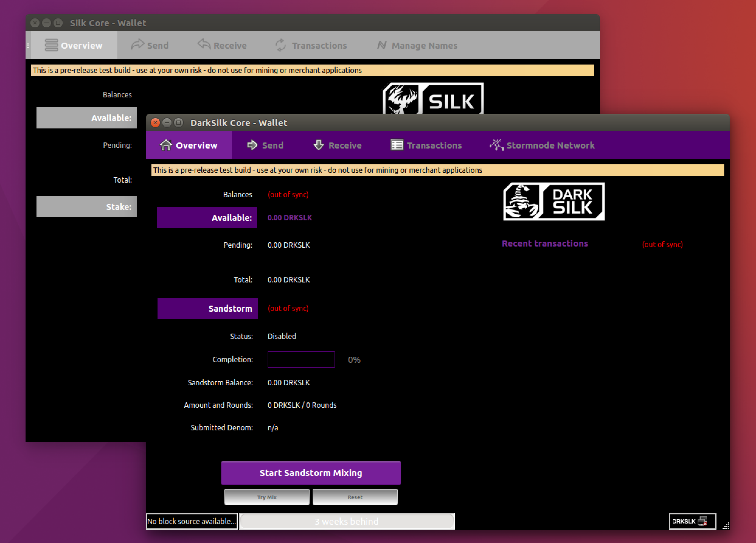Click the curved arrow Send icon in Silk Core
The height and width of the screenshot is (543, 756).
(137, 44)
